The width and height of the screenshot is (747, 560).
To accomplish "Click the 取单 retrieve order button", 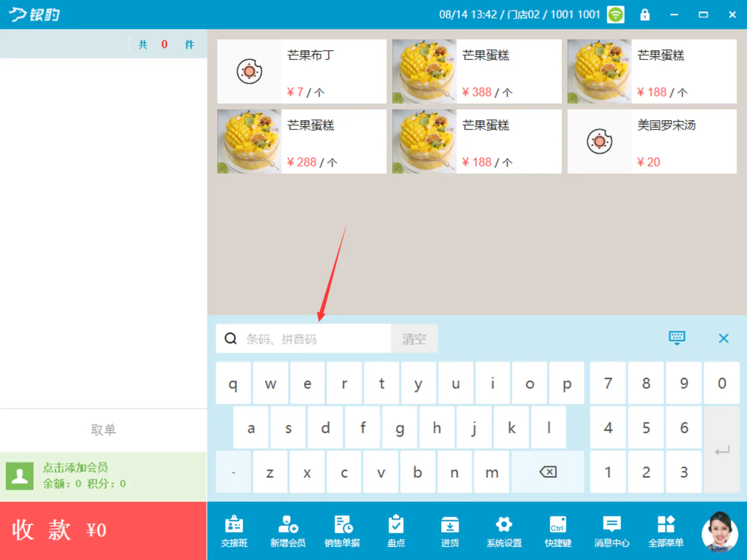I will tap(103, 430).
